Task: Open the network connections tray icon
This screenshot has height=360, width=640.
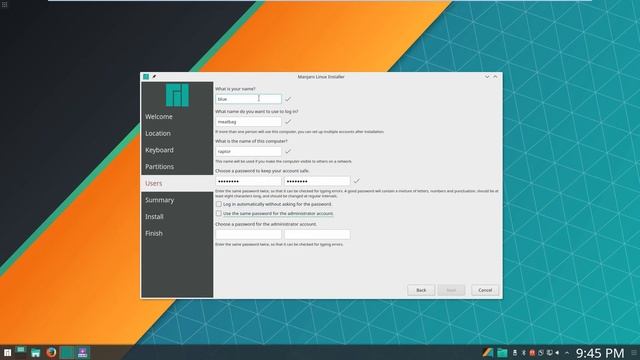Action: [549, 353]
